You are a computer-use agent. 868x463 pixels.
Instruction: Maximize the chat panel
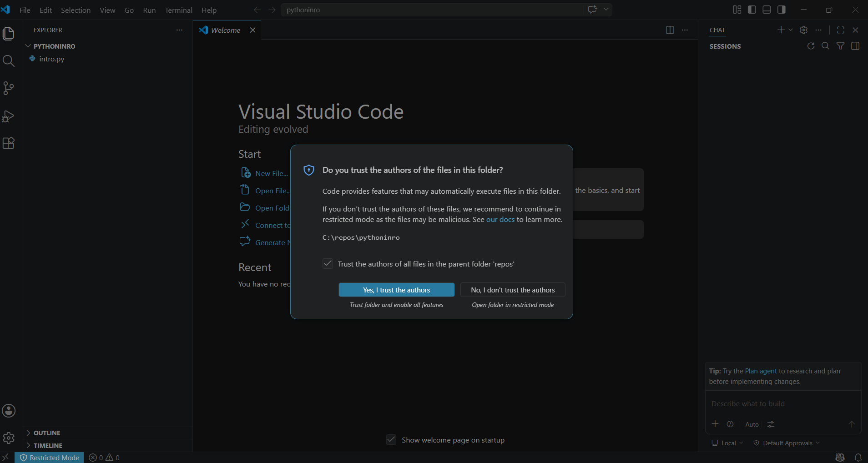841,30
